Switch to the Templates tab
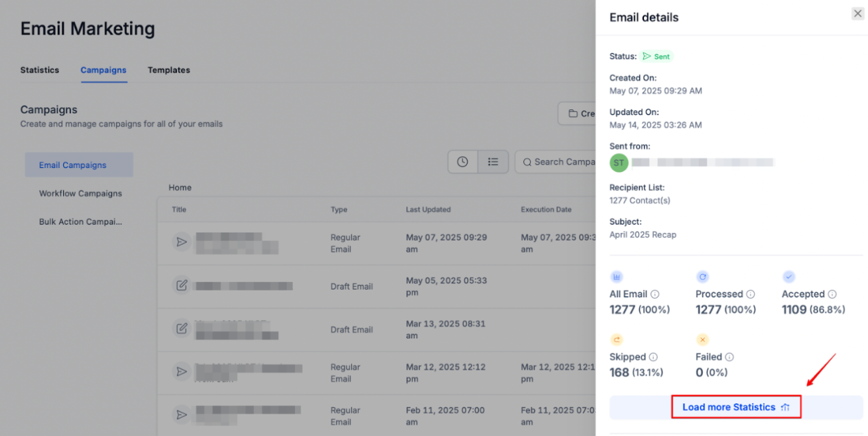The image size is (868, 436). [169, 70]
